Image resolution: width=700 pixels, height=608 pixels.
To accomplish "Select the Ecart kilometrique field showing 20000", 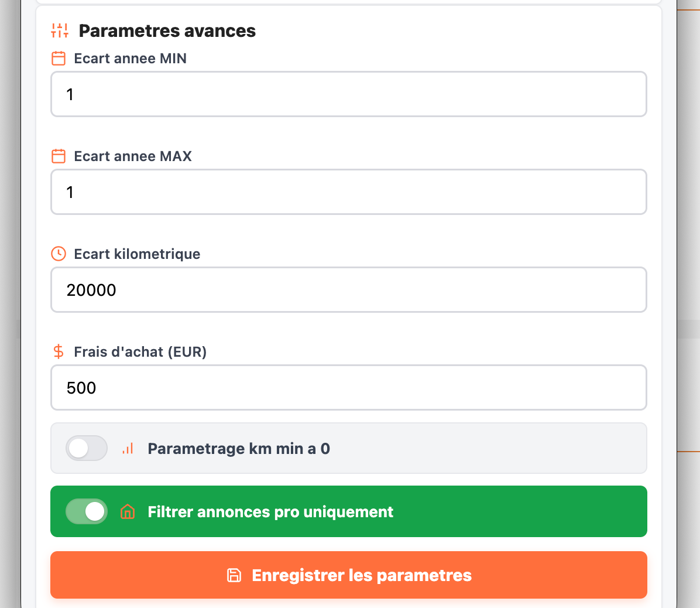I will pyautogui.click(x=349, y=290).
